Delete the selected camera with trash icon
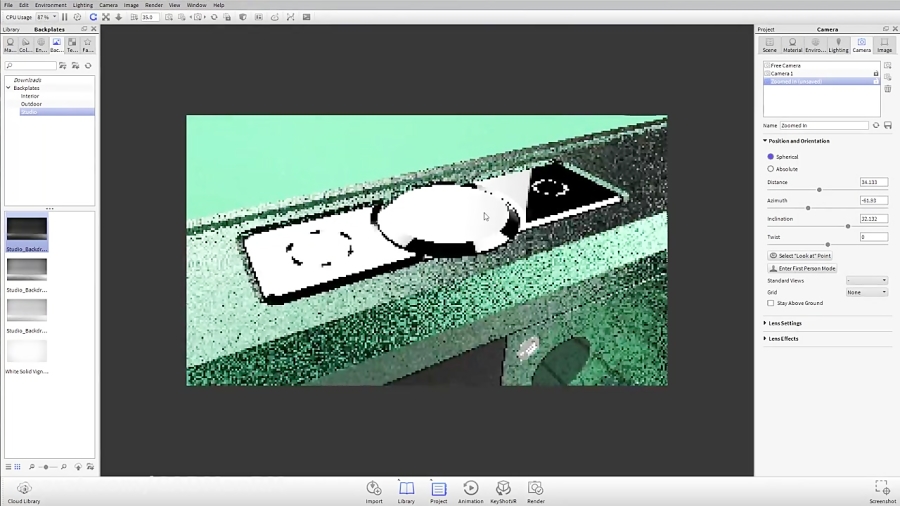The image size is (900, 506). pos(888,89)
